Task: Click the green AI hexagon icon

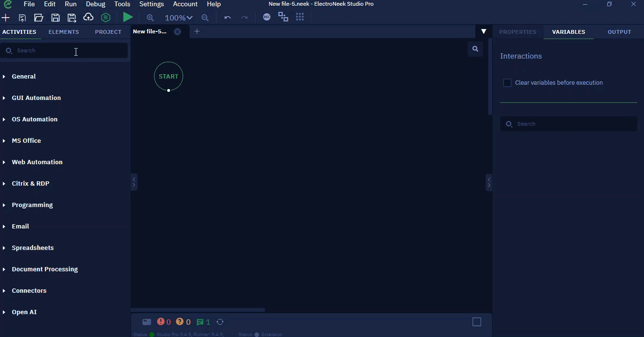Action: pyautogui.click(x=106, y=18)
